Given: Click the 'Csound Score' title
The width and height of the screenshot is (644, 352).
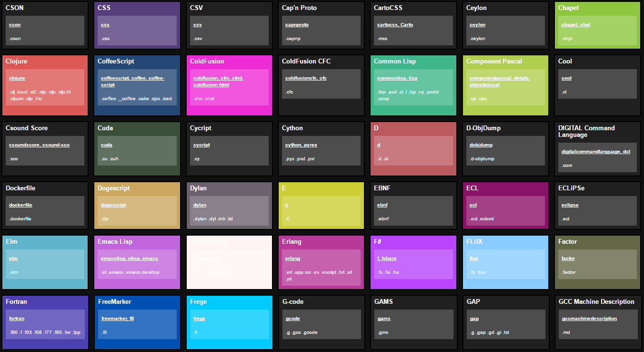Looking at the screenshot, I should 27,128.
